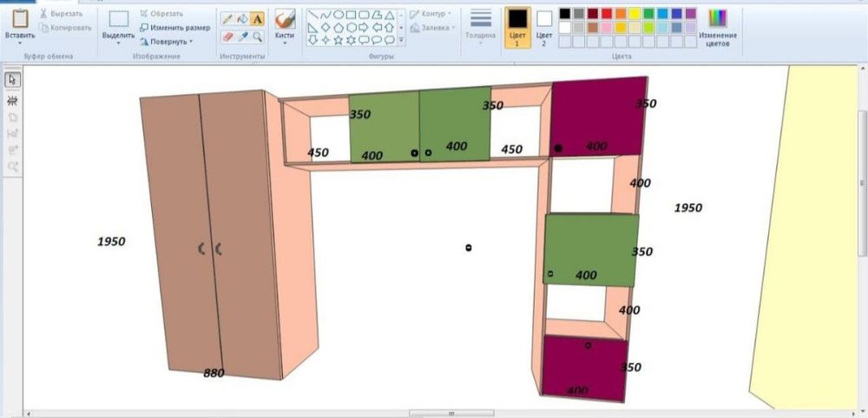Choose the Rounded rectangle shape
Image resolution: width=868 pixels, height=418 pixels.
[x=364, y=15]
